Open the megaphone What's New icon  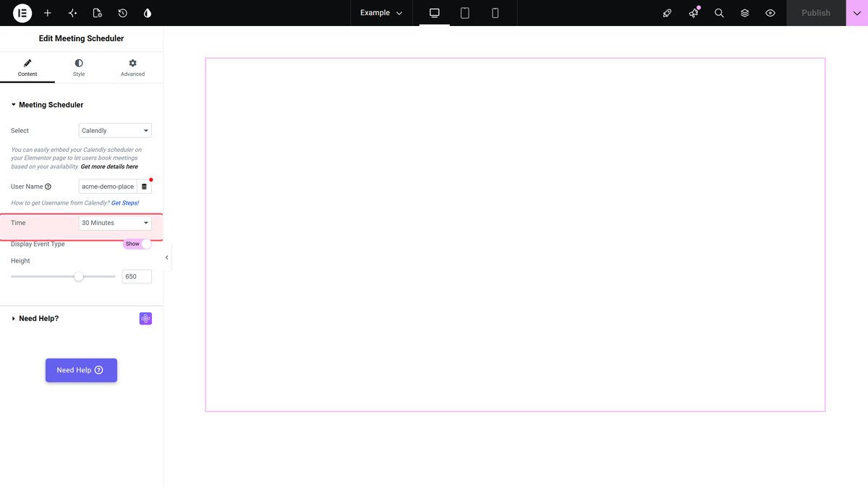tap(694, 13)
